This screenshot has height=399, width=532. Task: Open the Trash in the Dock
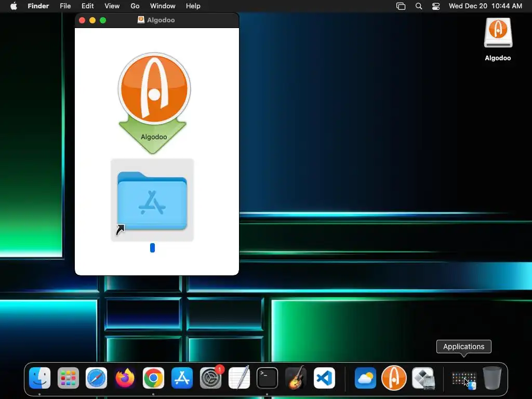pos(493,378)
